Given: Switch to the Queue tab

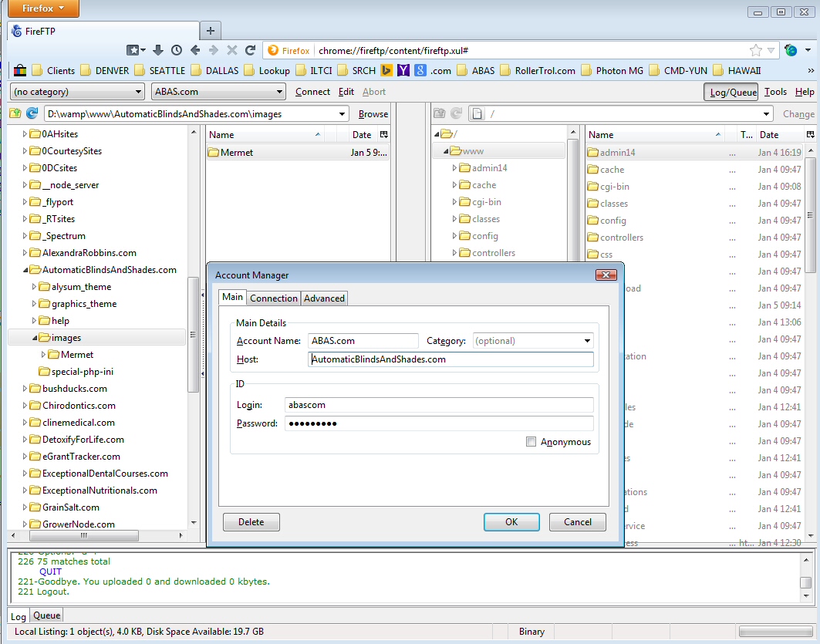Looking at the screenshot, I should pyautogui.click(x=46, y=615).
